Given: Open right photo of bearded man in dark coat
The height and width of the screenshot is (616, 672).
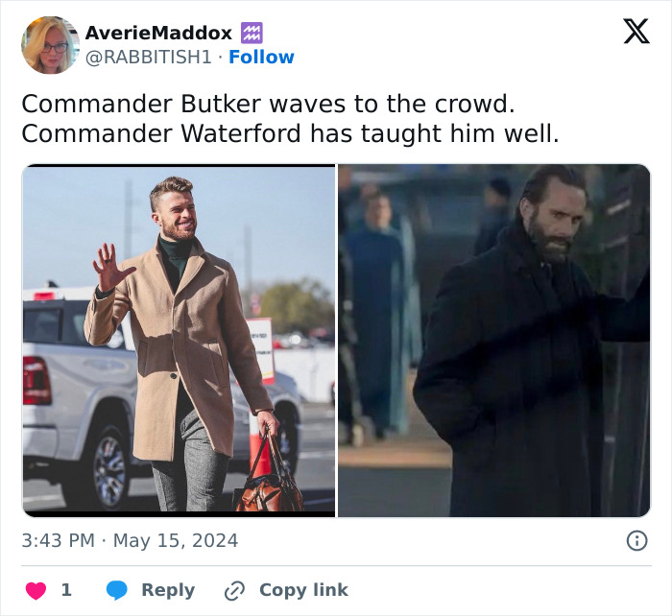Looking at the screenshot, I should [x=494, y=341].
